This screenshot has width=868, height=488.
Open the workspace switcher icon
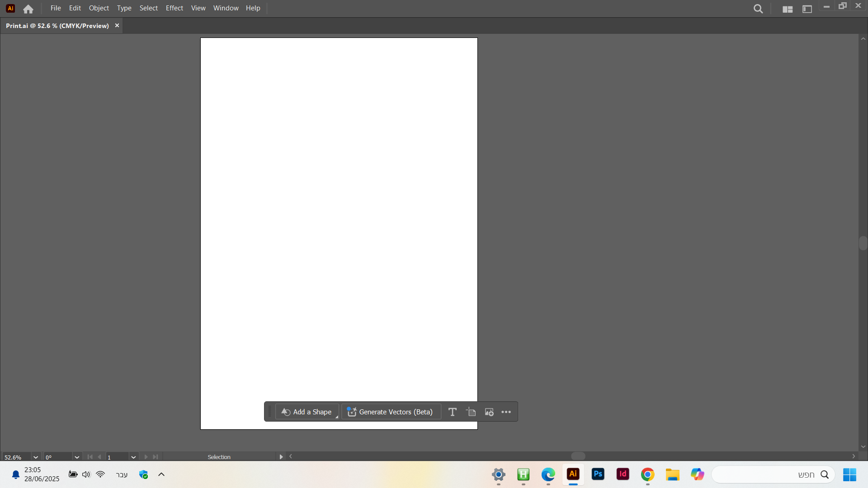[807, 9]
